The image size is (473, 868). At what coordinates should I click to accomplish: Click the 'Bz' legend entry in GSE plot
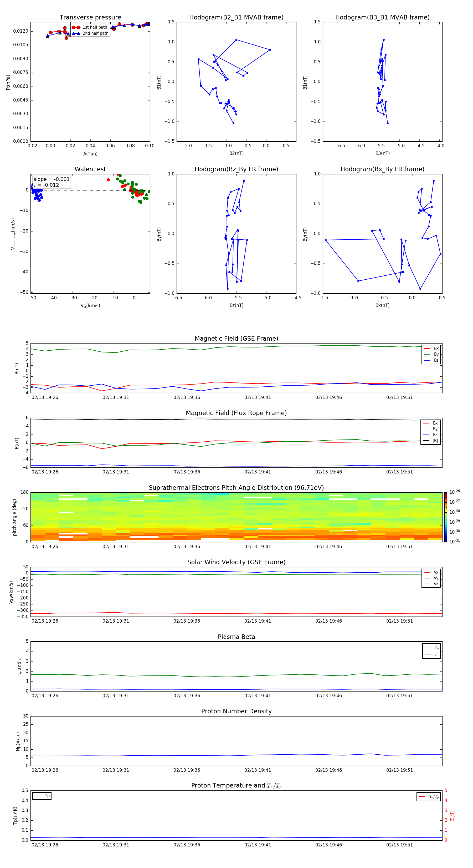click(x=431, y=360)
